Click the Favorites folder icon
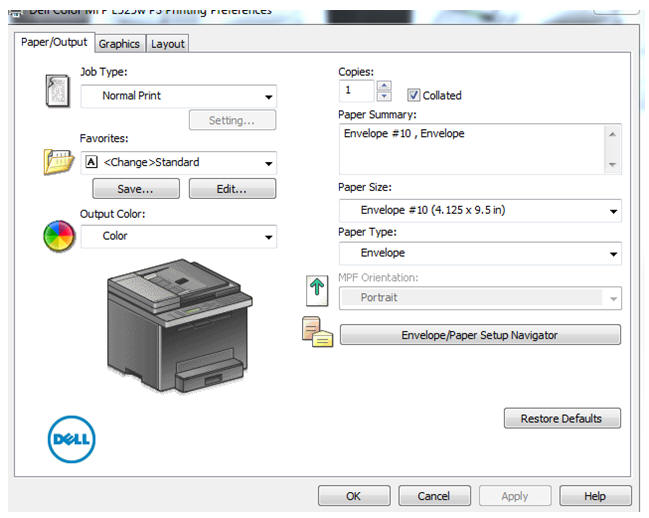The height and width of the screenshot is (518, 649). 59,162
